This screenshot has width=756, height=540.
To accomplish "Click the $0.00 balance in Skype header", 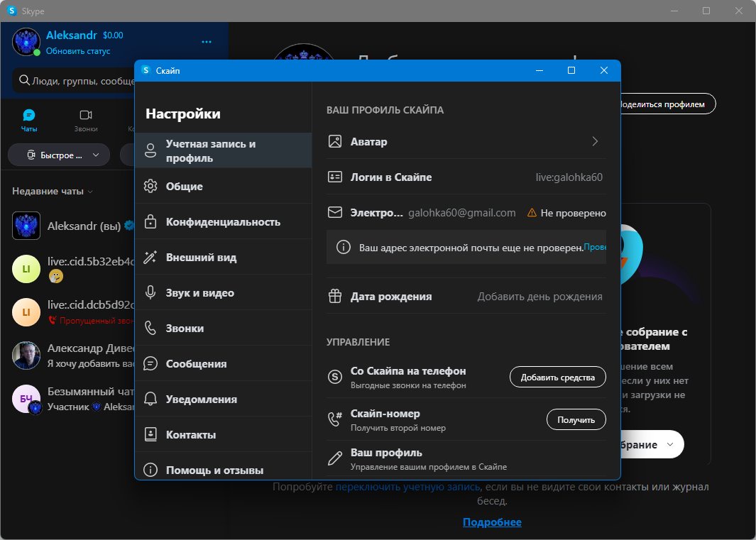I will [x=113, y=35].
